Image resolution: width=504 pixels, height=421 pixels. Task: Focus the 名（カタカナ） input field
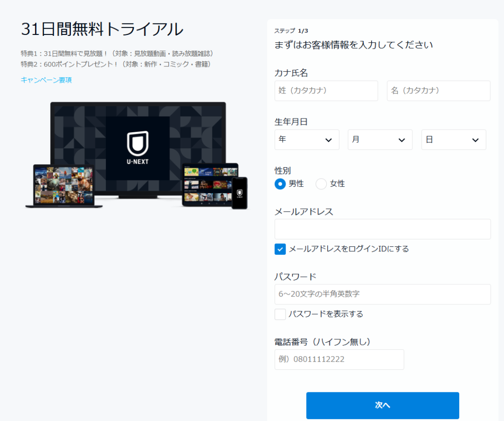pyautogui.click(x=439, y=91)
